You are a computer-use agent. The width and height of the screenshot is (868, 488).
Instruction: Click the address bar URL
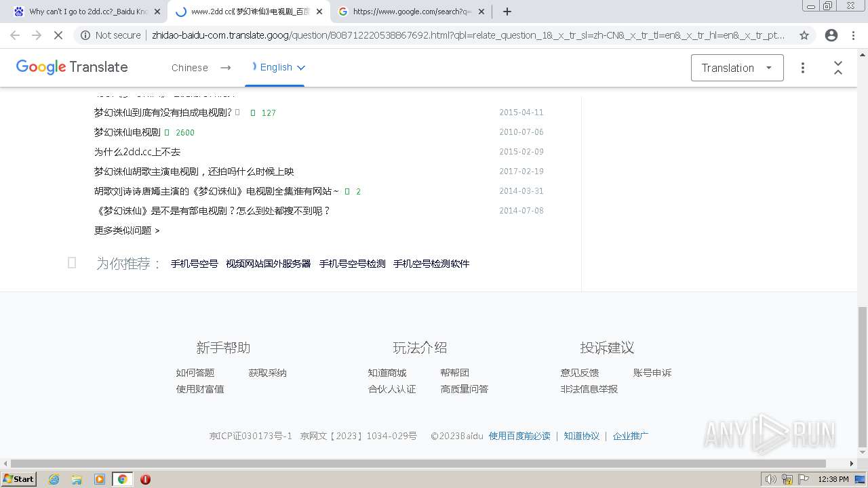(x=468, y=35)
